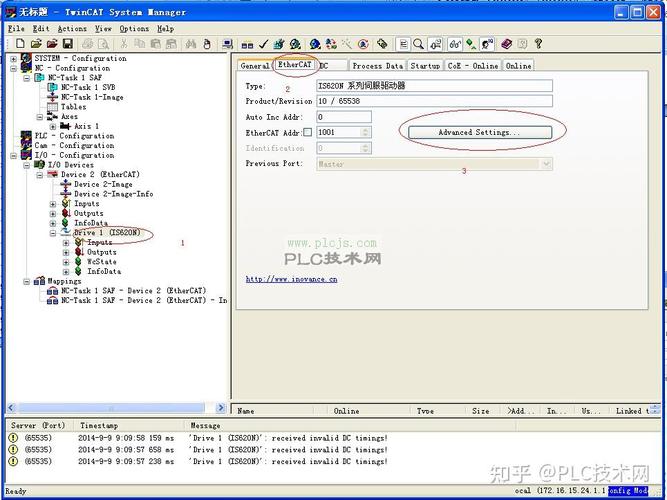
Task: Switch to the General tab
Action: (x=255, y=66)
